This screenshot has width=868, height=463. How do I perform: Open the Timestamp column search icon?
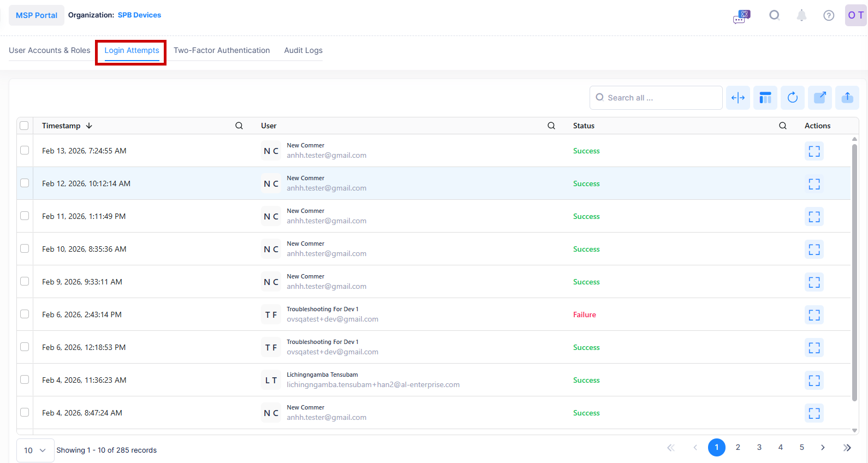click(239, 126)
